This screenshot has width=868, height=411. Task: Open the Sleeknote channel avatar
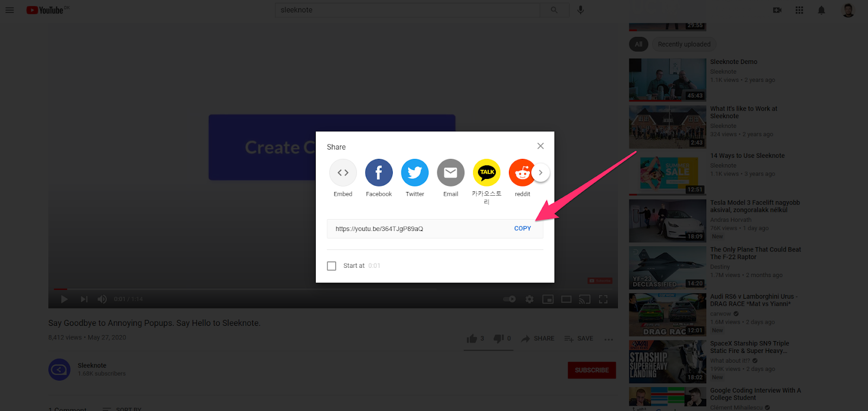(59, 370)
